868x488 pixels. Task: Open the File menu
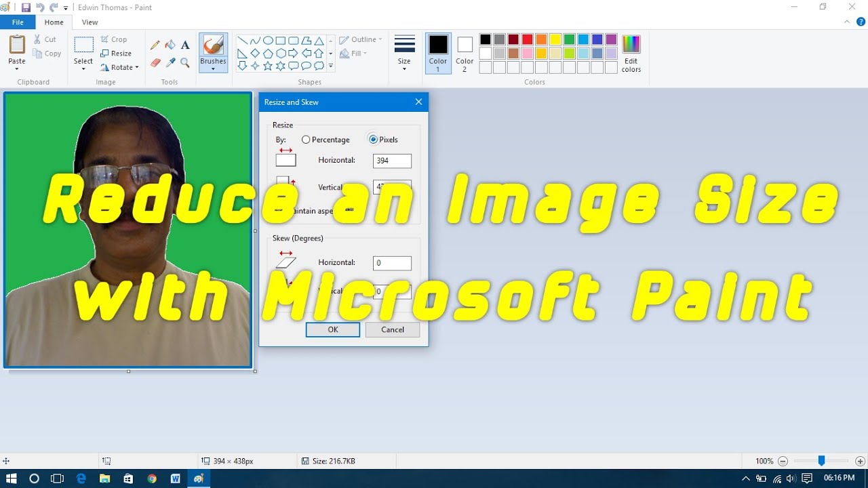(18, 22)
